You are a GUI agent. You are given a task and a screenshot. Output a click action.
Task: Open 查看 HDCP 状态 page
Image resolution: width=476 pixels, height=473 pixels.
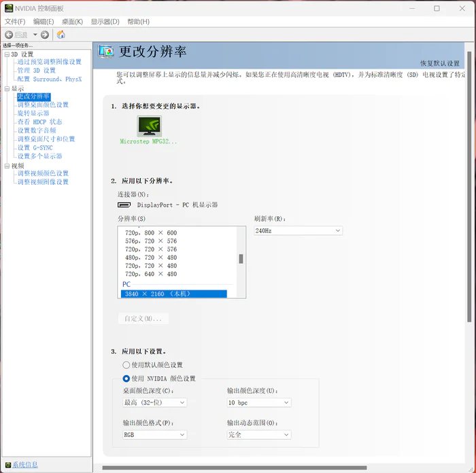[39, 122]
